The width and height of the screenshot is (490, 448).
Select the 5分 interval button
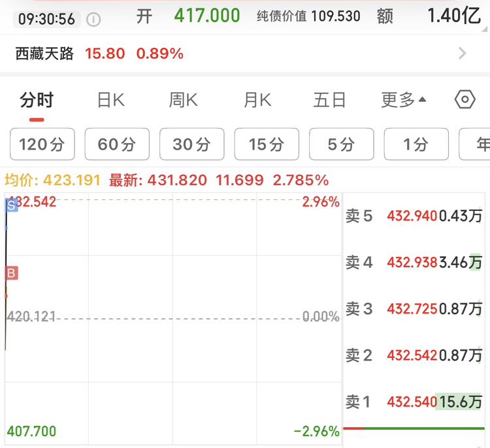pos(342,144)
